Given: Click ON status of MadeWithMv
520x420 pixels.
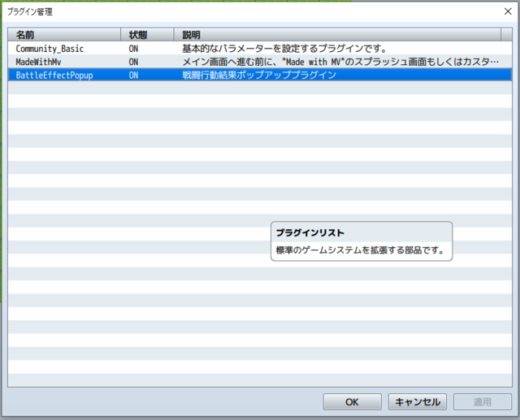Looking at the screenshot, I should pos(133,62).
